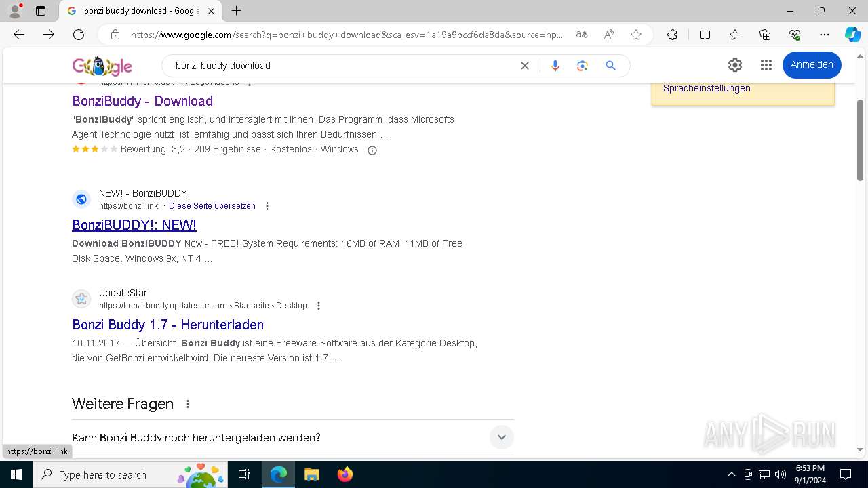Open options next to Weitere Fragen
Viewport: 868px width, 488px height.
tap(188, 404)
